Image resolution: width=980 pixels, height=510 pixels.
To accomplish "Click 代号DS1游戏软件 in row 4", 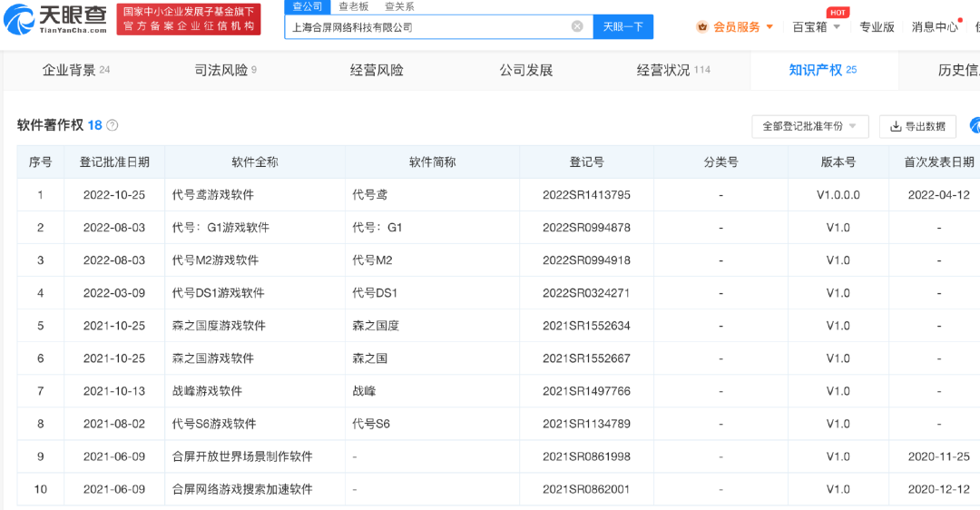I will click(x=218, y=292).
